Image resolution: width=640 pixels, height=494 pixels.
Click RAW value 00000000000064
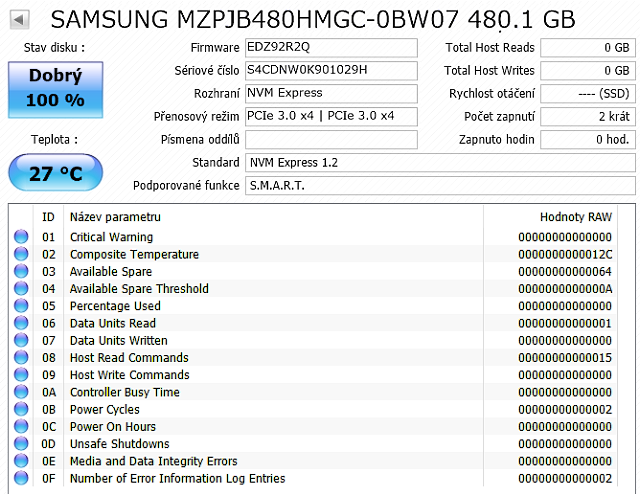[565, 271]
